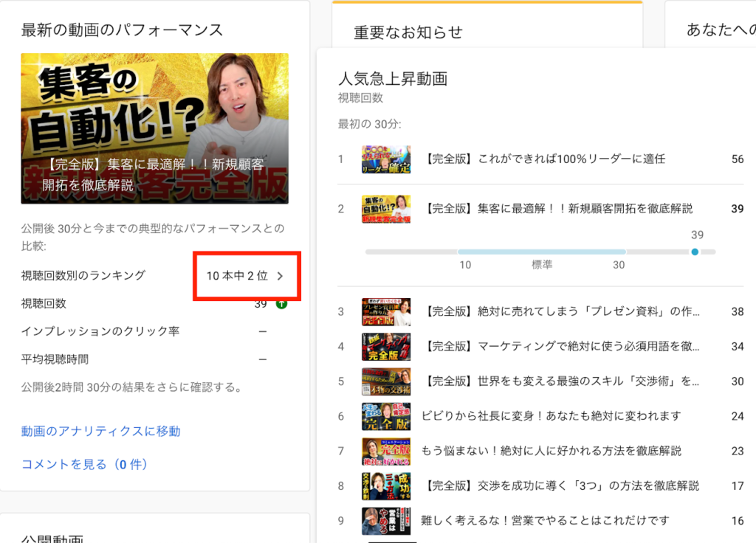Click thumbnail of rank 7 人に好かれる方法 video
Viewport: 756px width, 543px height.
(x=385, y=451)
